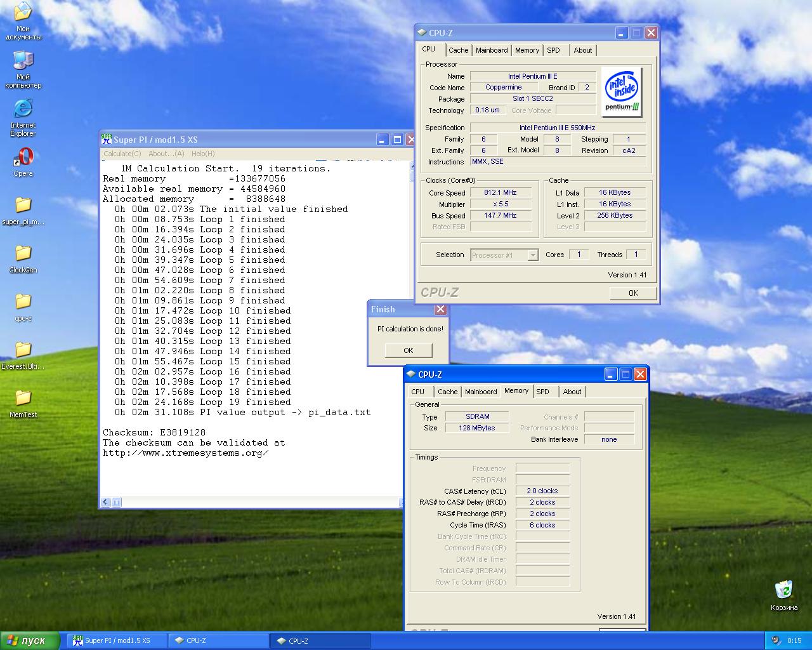Viewport: 812px width, 650px height.
Task: Launch the Opera browser shortcut
Action: point(23,162)
